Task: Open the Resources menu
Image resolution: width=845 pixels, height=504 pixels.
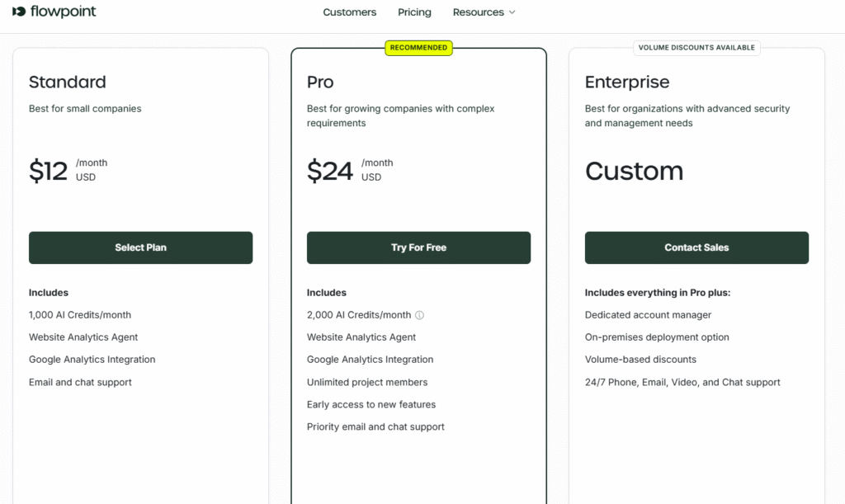Action: (484, 12)
